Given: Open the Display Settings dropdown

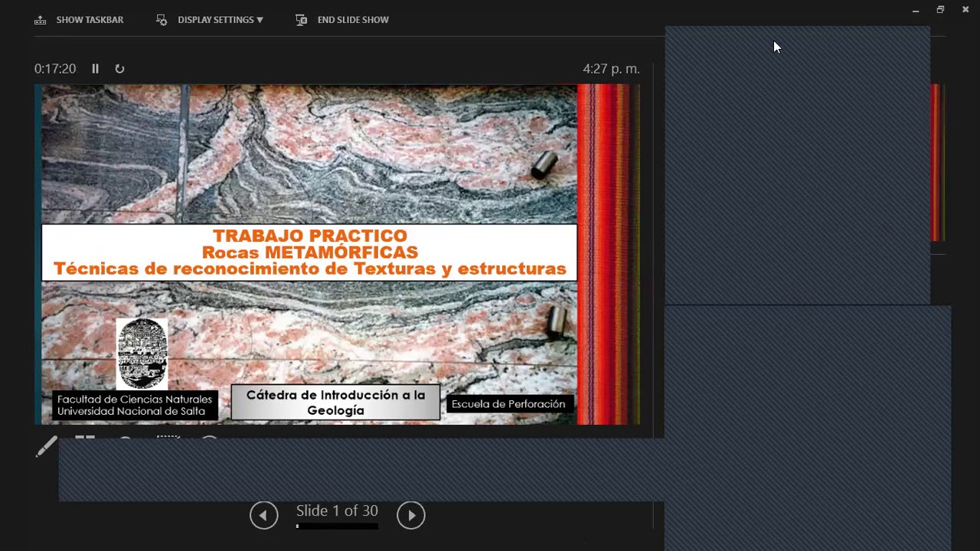Looking at the screenshot, I should [x=220, y=20].
